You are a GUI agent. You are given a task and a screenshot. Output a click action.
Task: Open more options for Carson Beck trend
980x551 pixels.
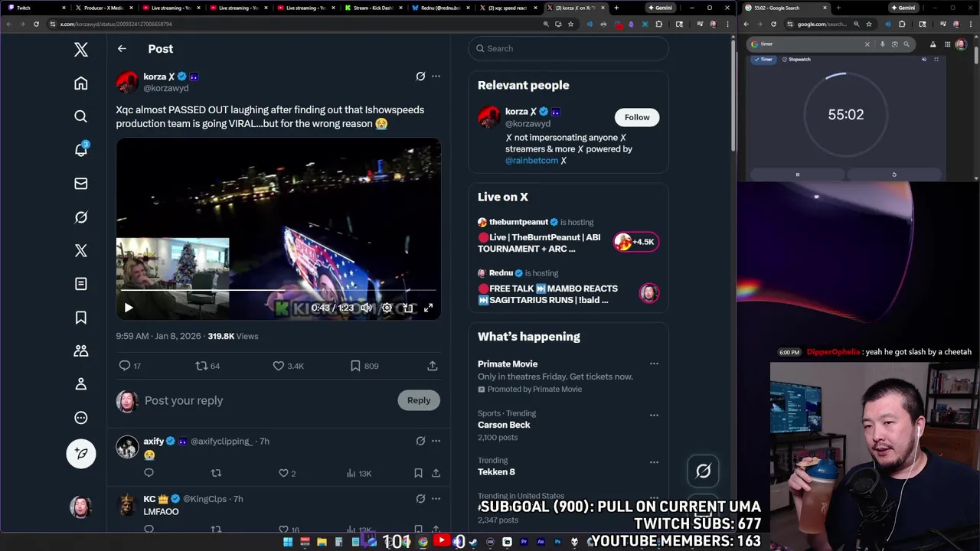pos(654,415)
